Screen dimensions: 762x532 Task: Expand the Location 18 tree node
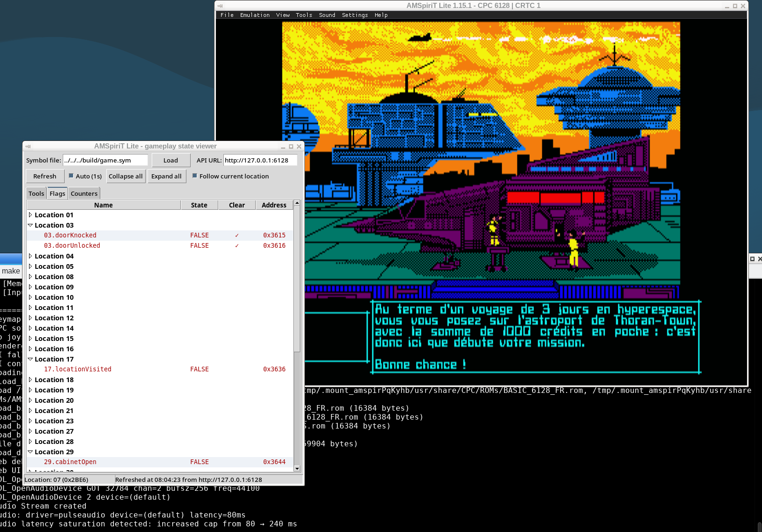pos(30,380)
